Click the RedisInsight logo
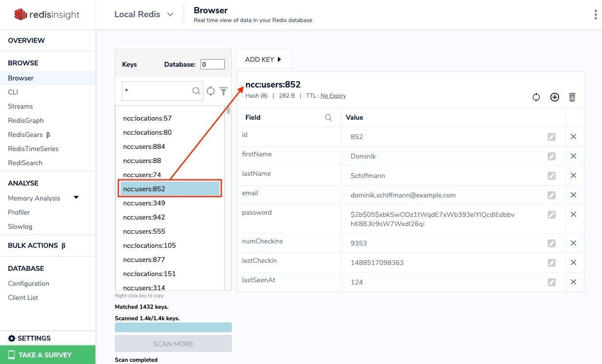The width and height of the screenshot is (602, 364). pos(47,15)
